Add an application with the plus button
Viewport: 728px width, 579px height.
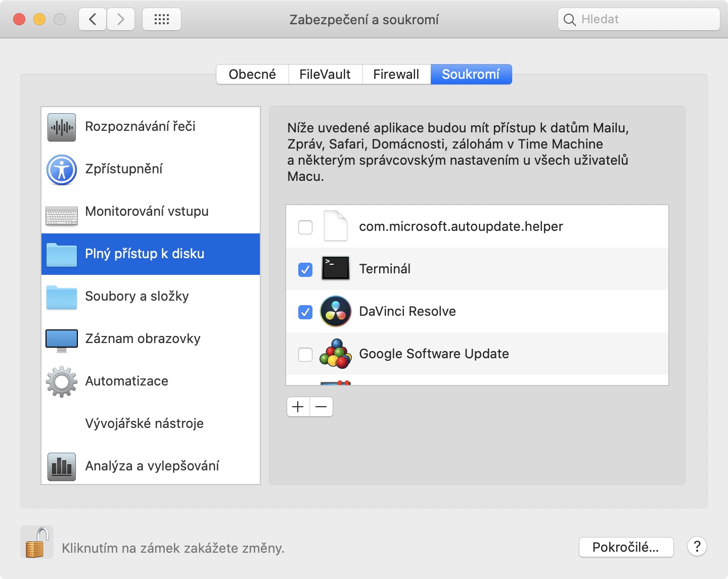click(298, 407)
